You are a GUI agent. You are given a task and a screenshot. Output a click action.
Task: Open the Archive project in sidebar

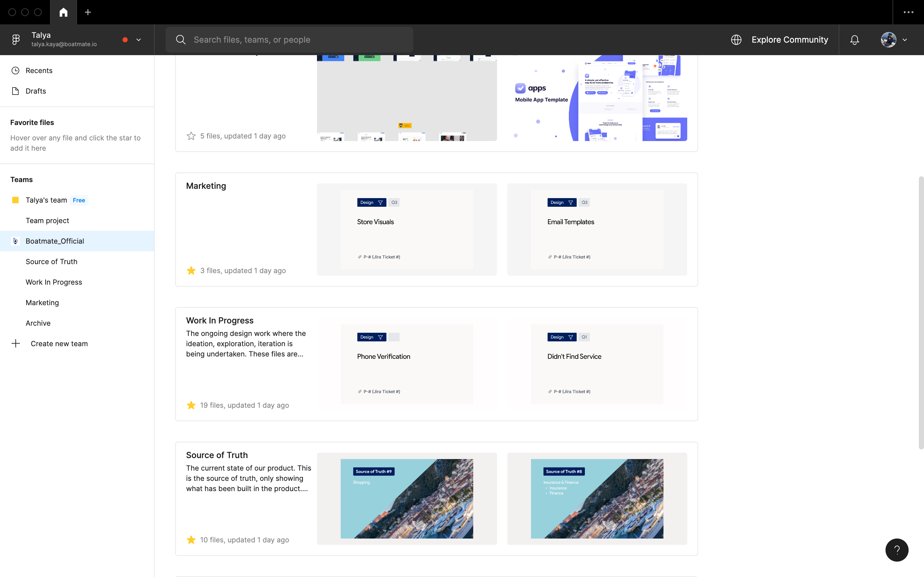[x=38, y=323]
